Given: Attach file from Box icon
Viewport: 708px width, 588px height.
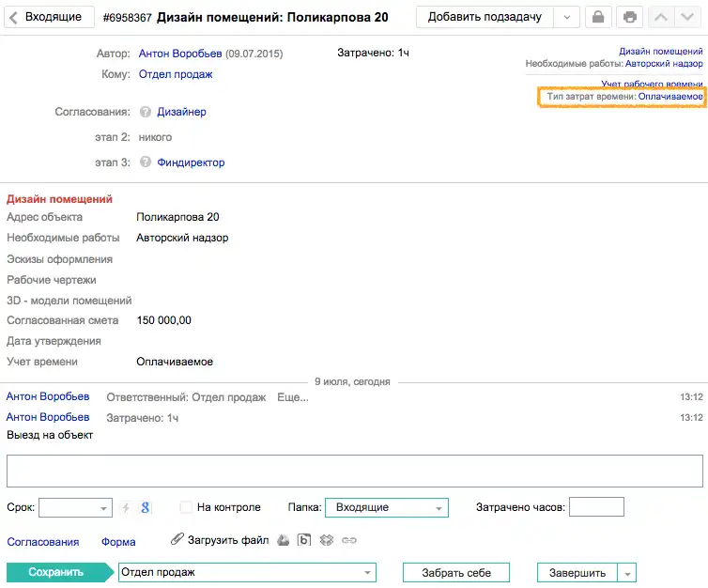Looking at the screenshot, I should pyautogui.click(x=304, y=540).
